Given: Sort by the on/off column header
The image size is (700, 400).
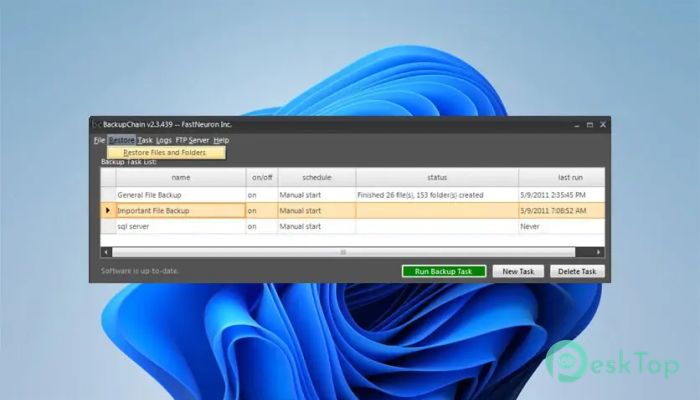Looking at the screenshot, I should point(262,177).
